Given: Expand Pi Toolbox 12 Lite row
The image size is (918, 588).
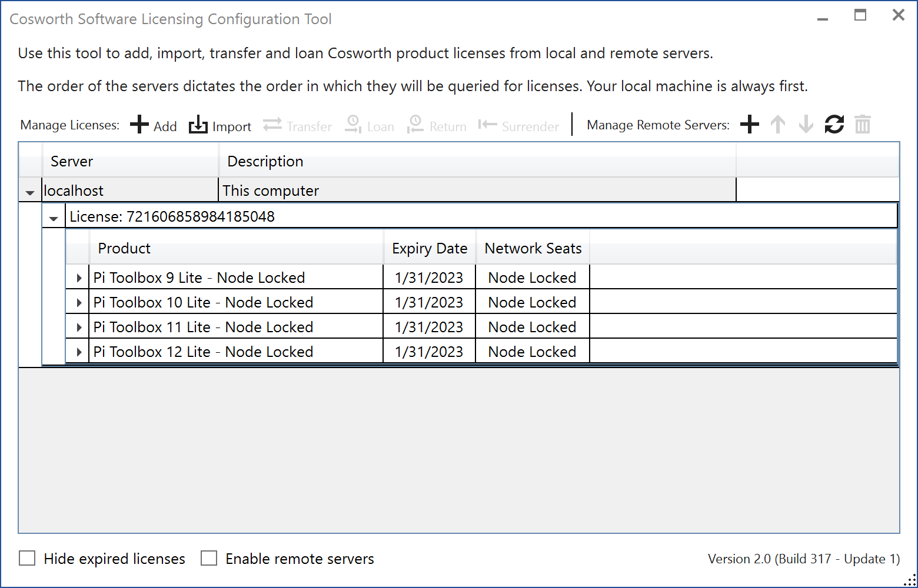Looking at the screenshot, I should click(79, 352).
